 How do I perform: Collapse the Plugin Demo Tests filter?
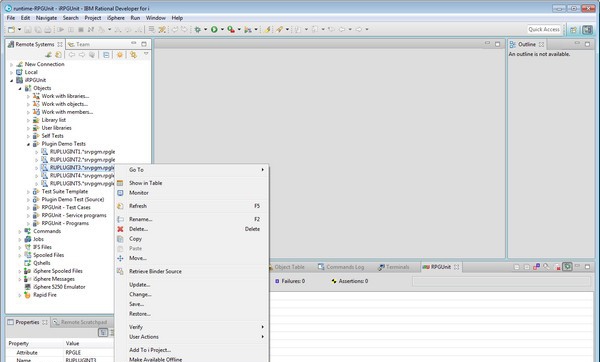click(28, 144)
